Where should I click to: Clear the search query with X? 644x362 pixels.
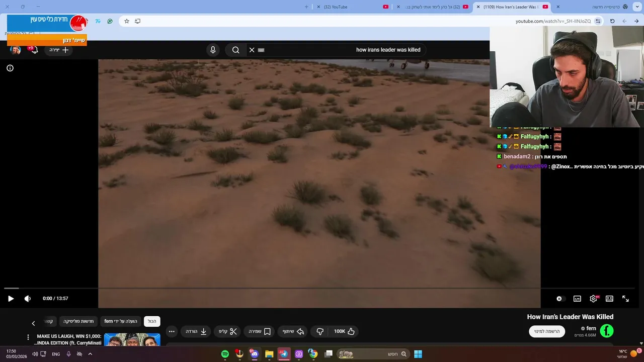point(252,50)
